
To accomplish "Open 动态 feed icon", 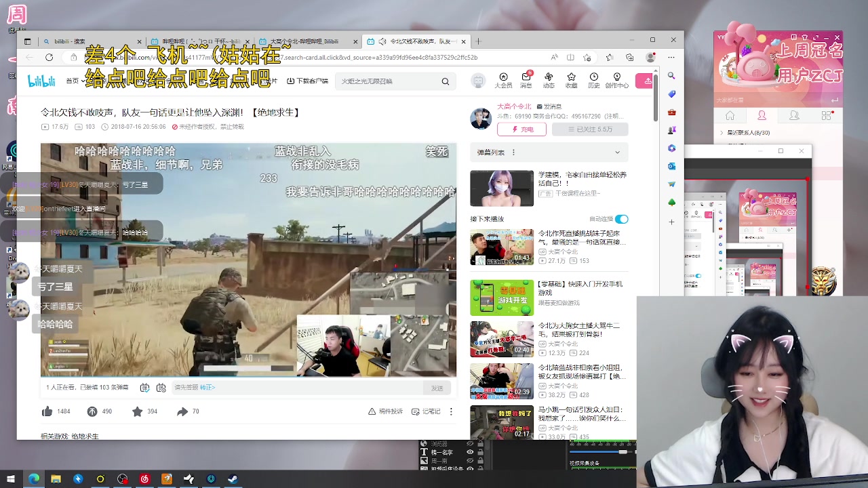I will [549, 81].
